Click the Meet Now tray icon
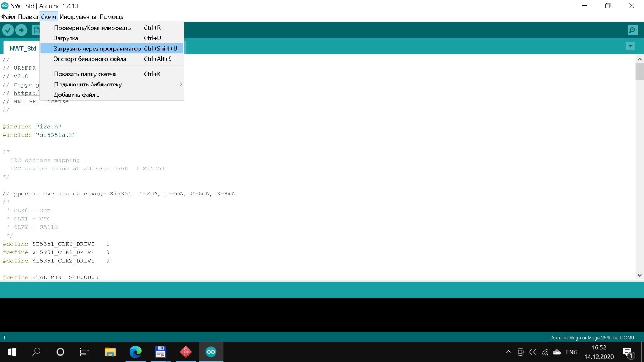This screenshot has height=362, width=644. [521, 352]
